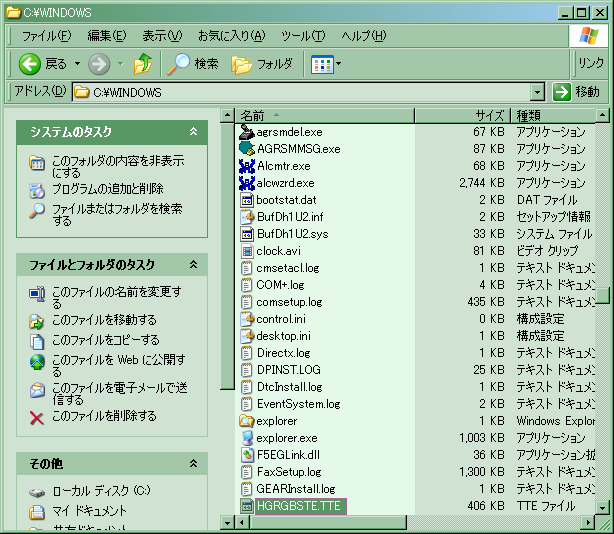Click the copy-this-file icon
The width and height of the screenshot is (614, 534).
37,341
